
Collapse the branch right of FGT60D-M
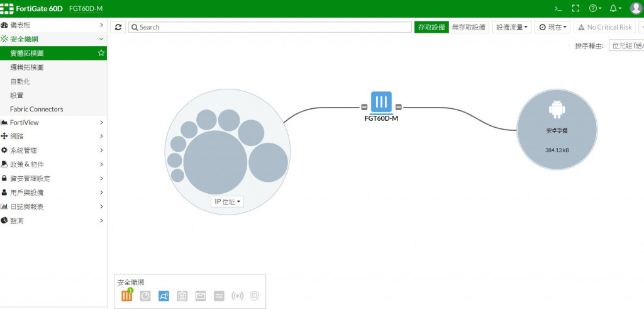[x=398, y=108]
